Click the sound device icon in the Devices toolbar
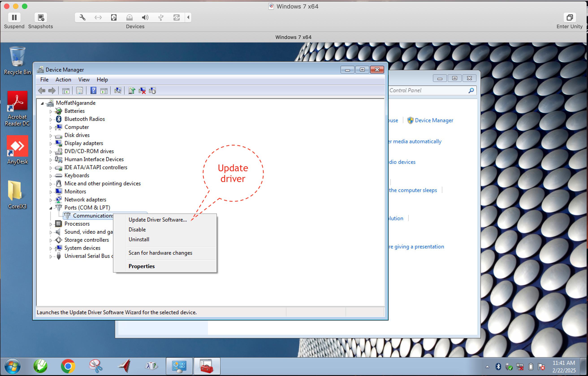588x376 pixels. point(145,17)
